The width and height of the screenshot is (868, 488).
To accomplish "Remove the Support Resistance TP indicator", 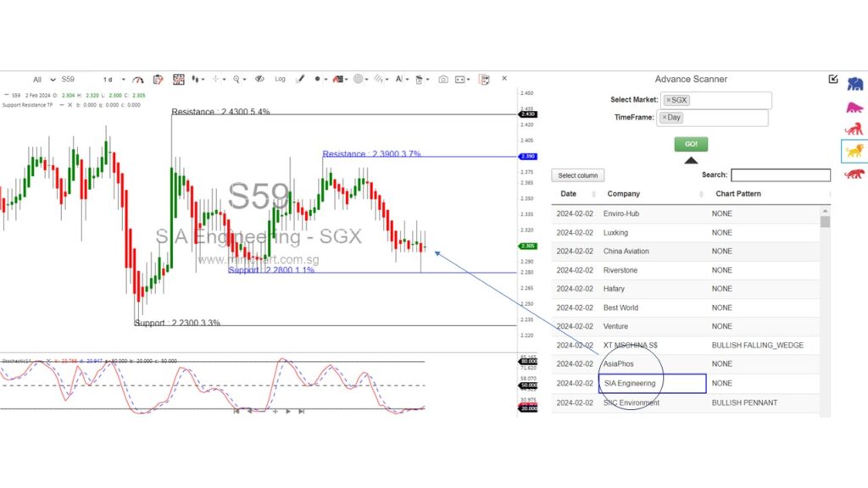I will point(60,105).
